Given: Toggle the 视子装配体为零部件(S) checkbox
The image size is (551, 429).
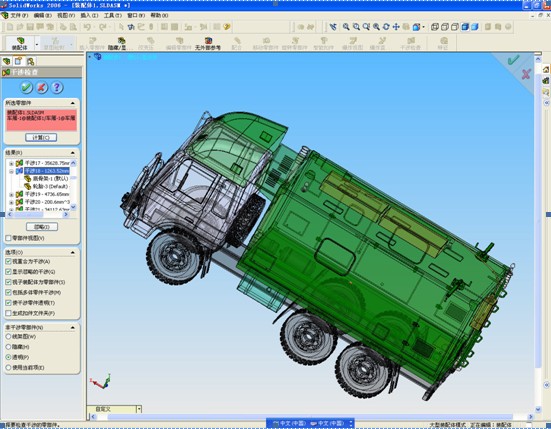Looking at the screenshot, I should click(x=8, y=282).
